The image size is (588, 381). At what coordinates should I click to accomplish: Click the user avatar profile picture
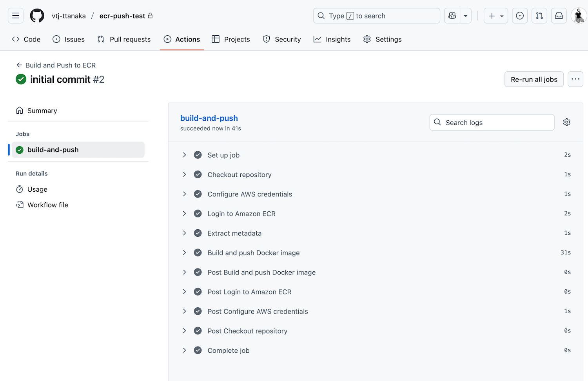[x=579, y=16]
